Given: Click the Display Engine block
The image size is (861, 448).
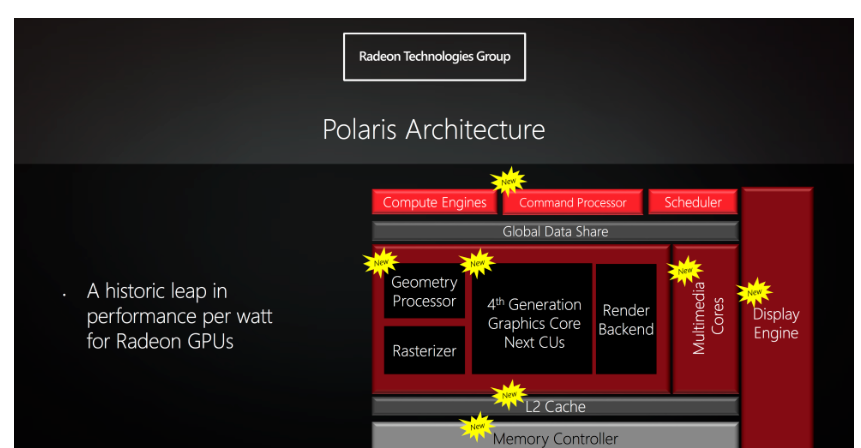Looking at the screenshot, I should point(777,318).
